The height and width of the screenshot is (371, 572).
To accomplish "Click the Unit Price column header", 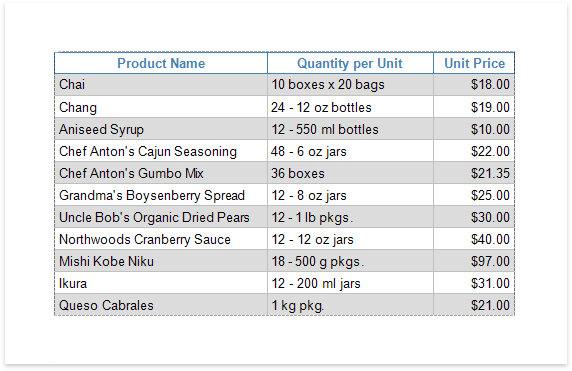I will pos(474,63).
